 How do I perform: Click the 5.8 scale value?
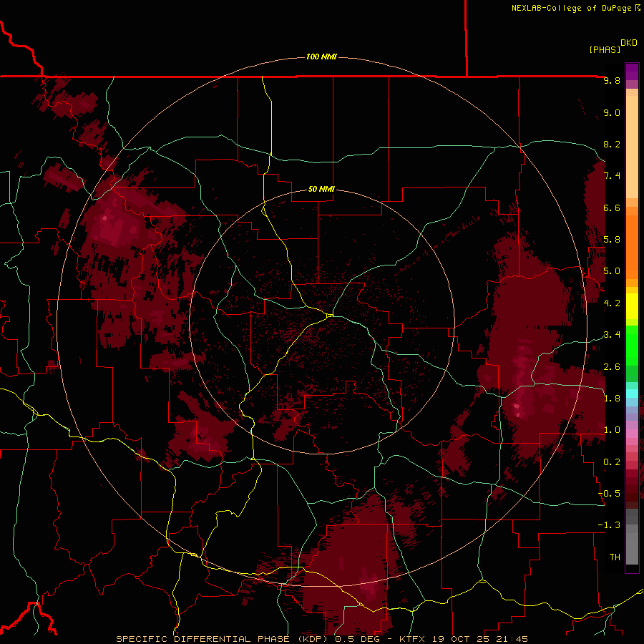point(612,240)
